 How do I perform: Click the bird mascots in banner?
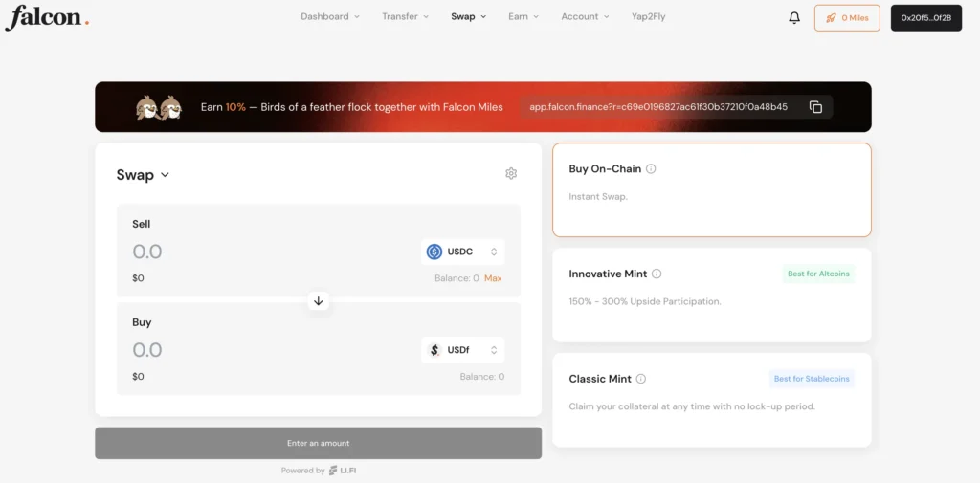[159, 107]
